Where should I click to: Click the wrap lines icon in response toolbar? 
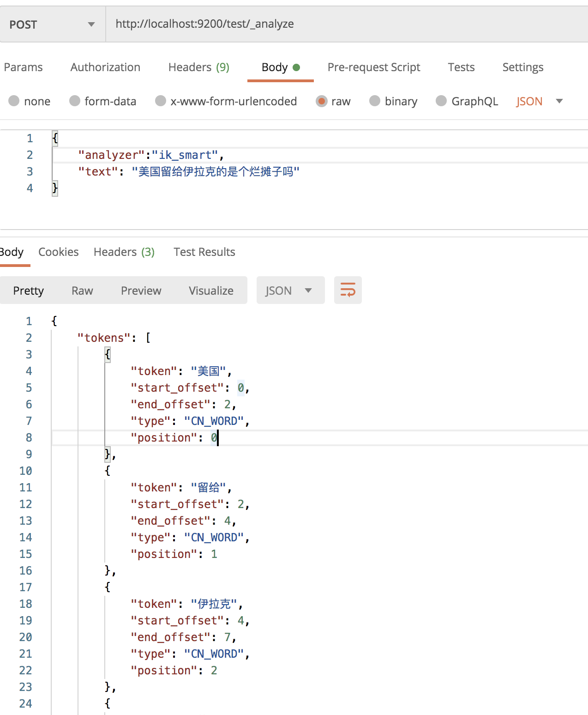[x=348, y=290]
